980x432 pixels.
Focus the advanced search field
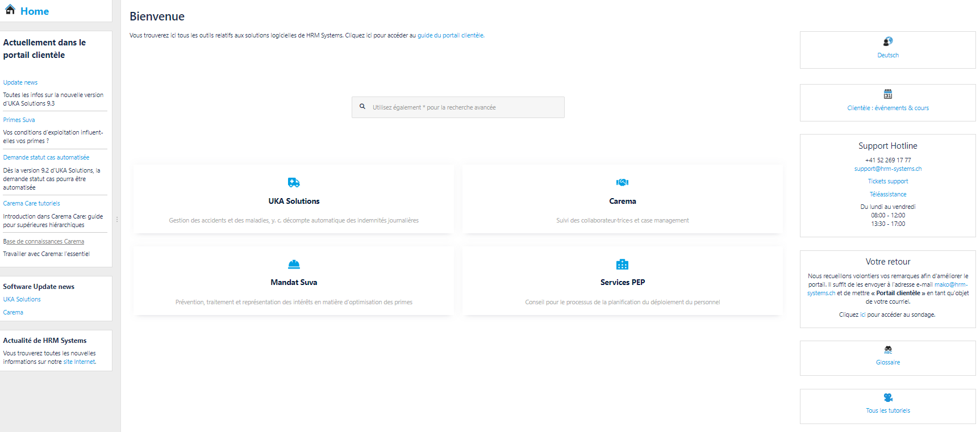point(458,107)
